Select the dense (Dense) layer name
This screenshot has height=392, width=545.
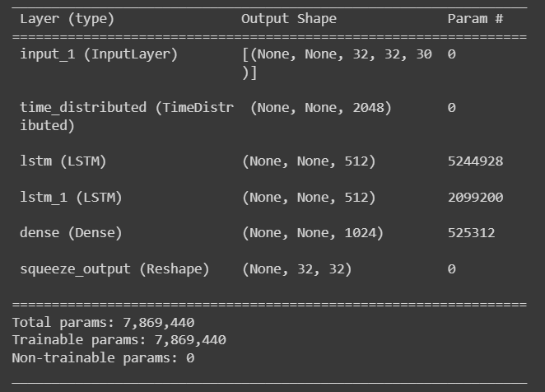click(71, 233)
